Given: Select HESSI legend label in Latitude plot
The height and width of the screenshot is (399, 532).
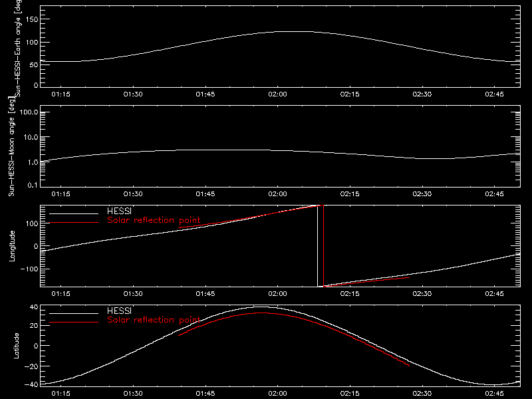Looking at the screenshot, I should point(119,311).
